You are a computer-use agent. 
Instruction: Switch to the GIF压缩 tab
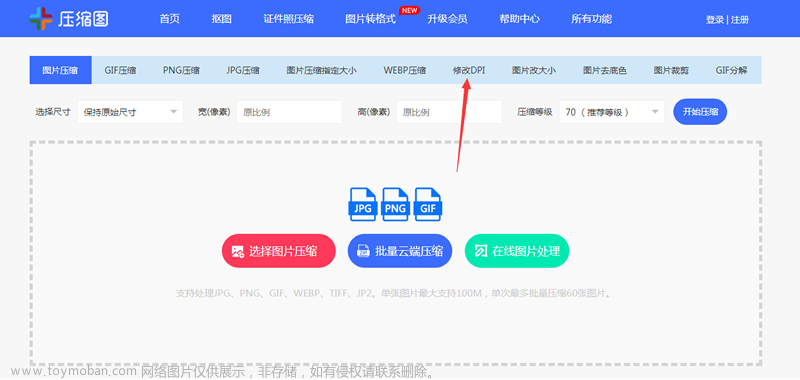point(120,70)
